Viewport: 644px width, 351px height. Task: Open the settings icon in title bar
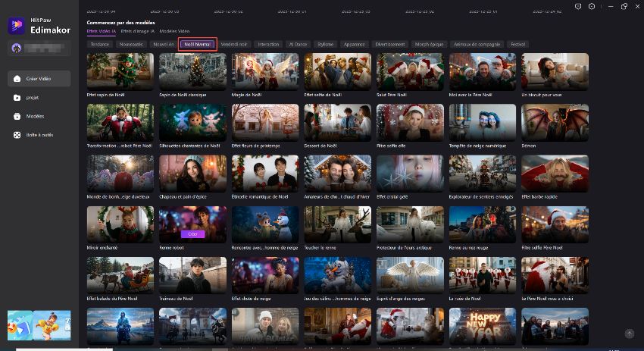(591, 5)
